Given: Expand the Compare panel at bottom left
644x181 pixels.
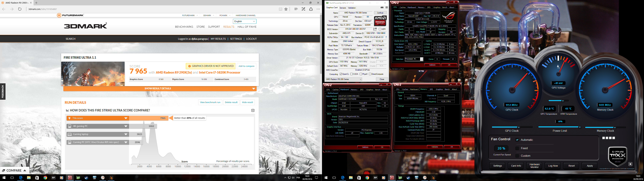Looking at the screenshot, I should [14, 170].
